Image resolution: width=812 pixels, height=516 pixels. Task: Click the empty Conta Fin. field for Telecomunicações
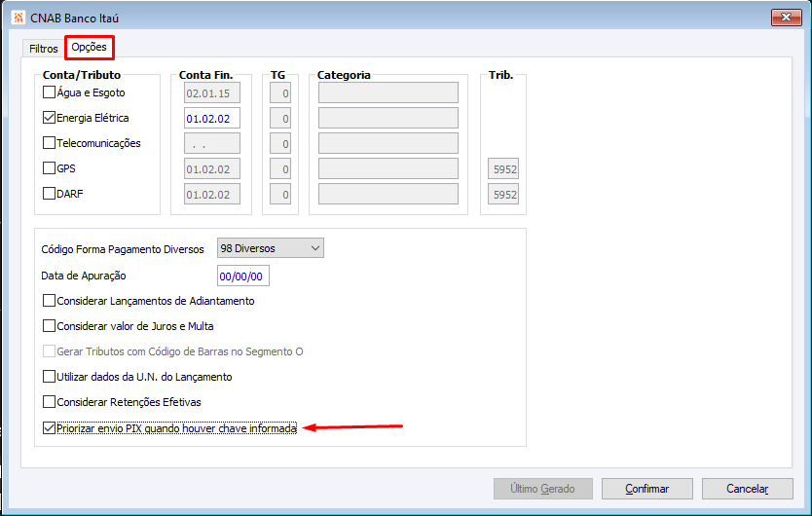pyautogui.click(x=212, y=143)
